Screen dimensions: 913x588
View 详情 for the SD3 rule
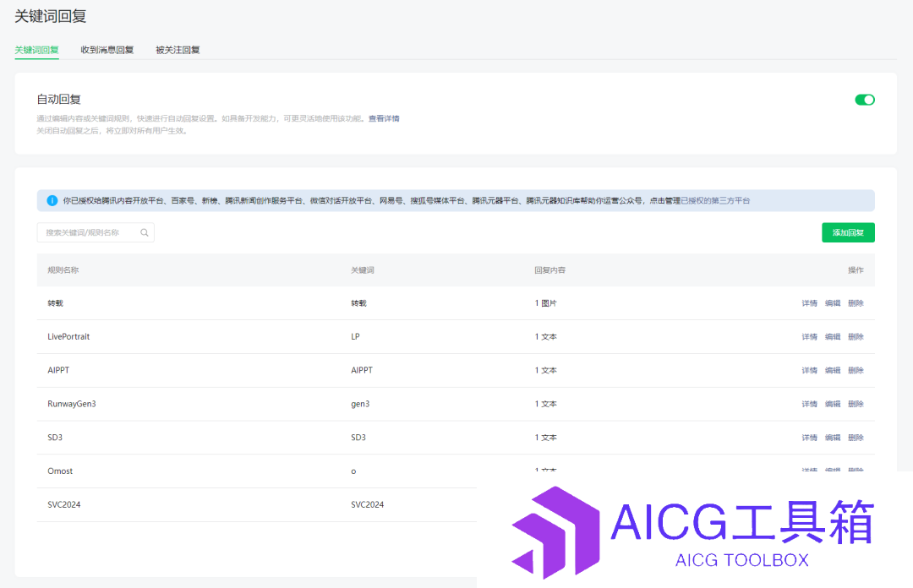click(x=809, y=438)
